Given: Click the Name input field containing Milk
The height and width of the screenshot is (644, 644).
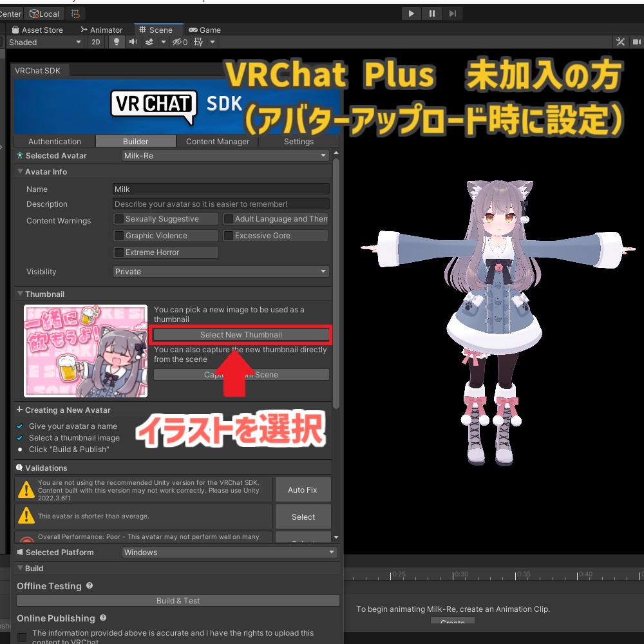Looking at the screenshot, I should 221,189.
